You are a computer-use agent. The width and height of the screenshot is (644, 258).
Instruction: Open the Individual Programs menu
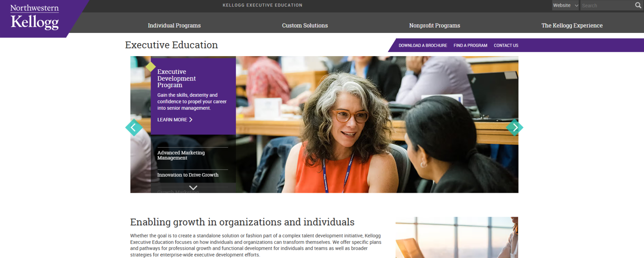[174, 25]
